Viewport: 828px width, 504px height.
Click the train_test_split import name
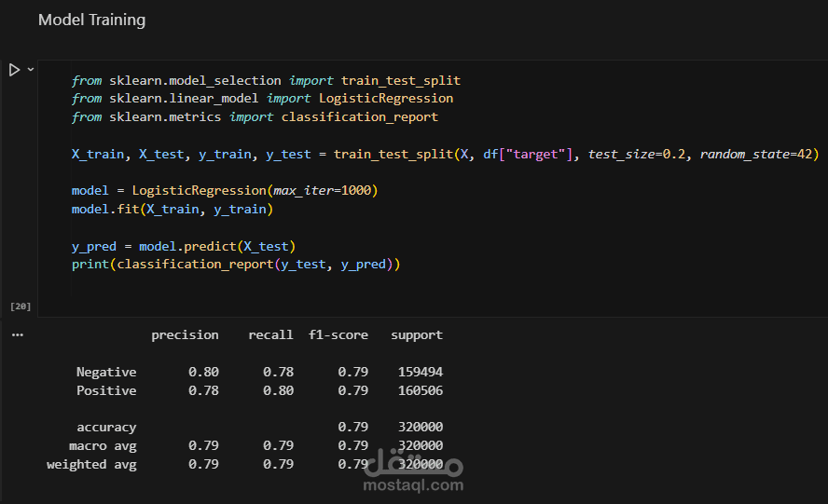(x=401, y=80)
